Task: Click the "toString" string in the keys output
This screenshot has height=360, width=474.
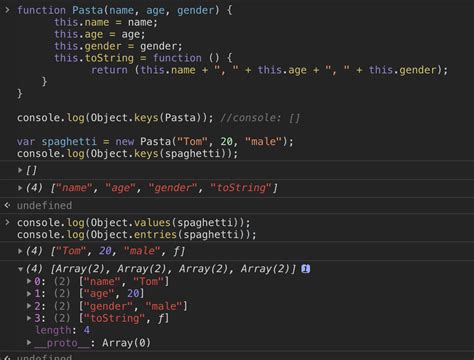Action: 241,188
